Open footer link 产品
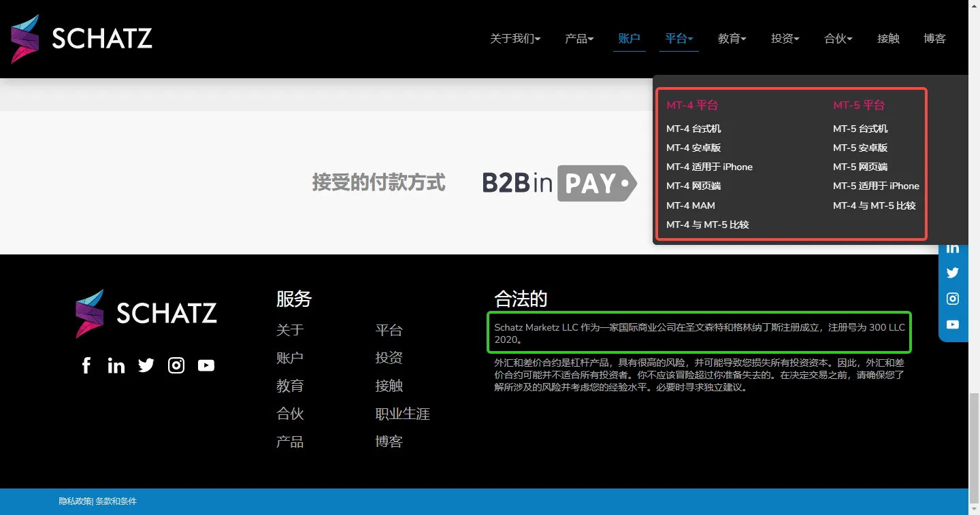This screenshot has width=980, height=515. point(290,442)
